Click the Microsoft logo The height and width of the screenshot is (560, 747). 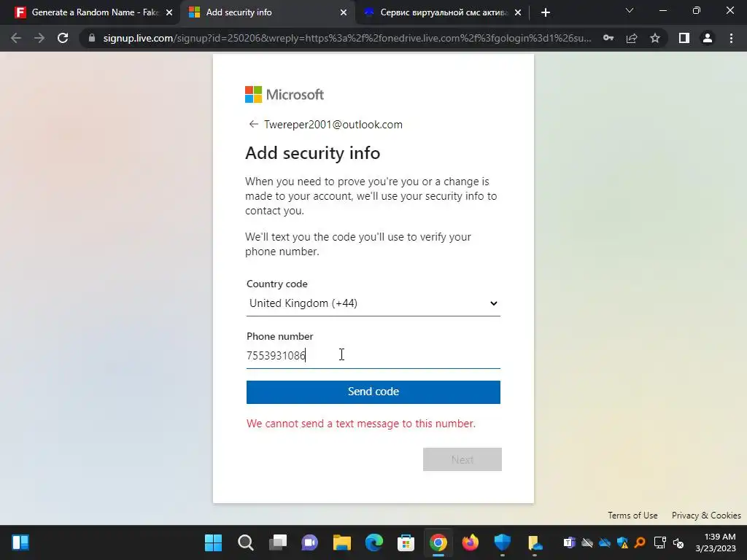pos(285,94)
